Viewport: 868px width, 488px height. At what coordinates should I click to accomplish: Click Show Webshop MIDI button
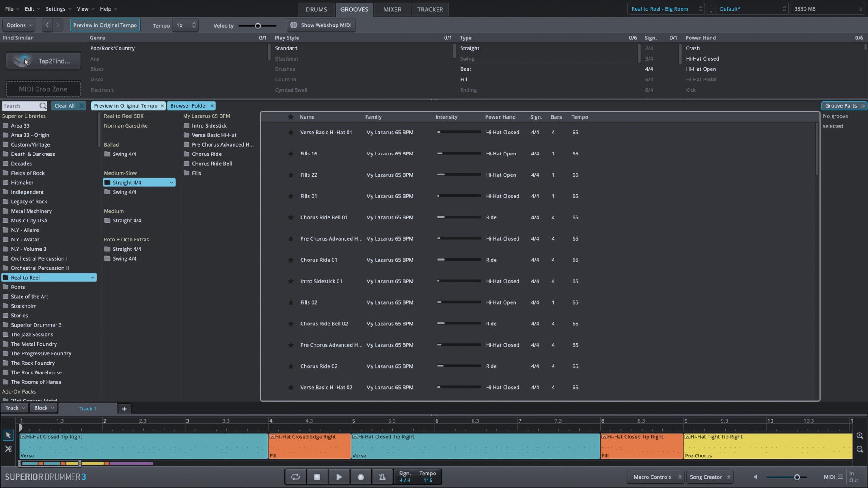[x=321, y=25]
